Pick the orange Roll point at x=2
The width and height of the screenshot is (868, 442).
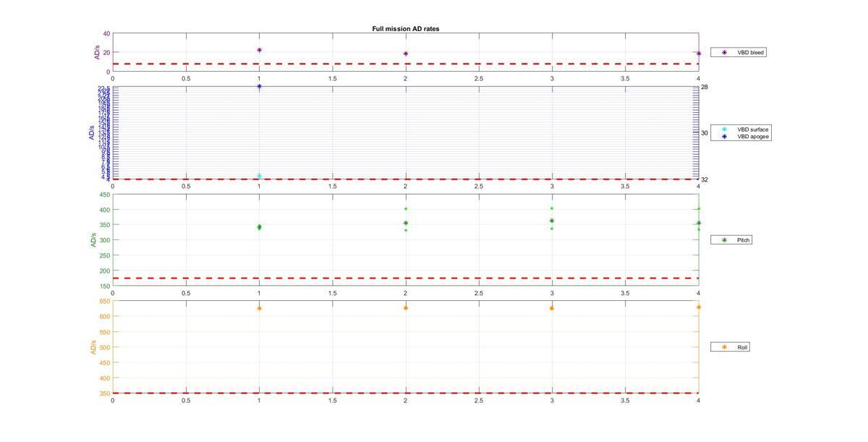click(406, 308)
